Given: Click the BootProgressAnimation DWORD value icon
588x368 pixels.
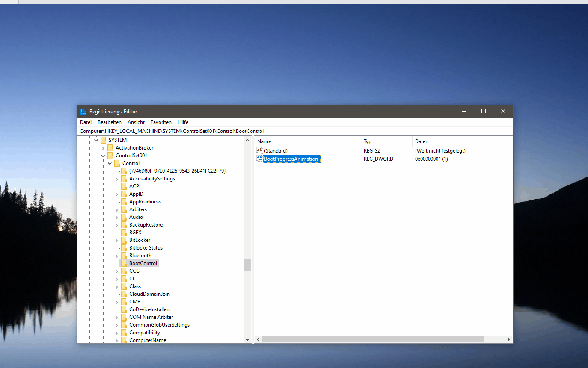Looking at the screenshot, I should point(260,159).
